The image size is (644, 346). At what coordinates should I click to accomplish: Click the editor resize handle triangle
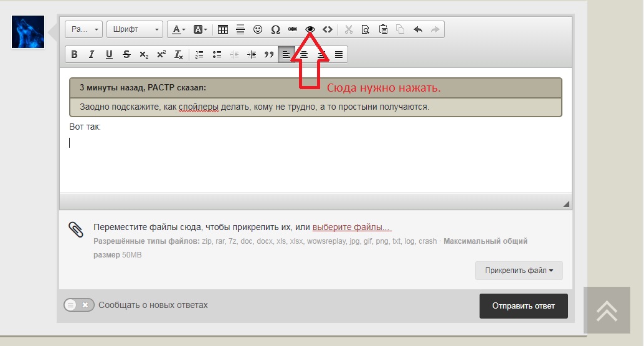click(x=566, y=203)
